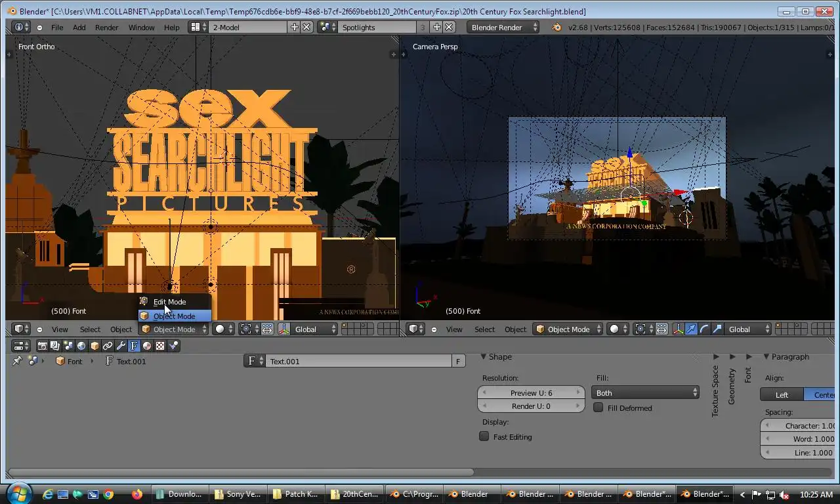
Task: Delete screen layout with X next to 2-Model
Action: pos(306,28)
